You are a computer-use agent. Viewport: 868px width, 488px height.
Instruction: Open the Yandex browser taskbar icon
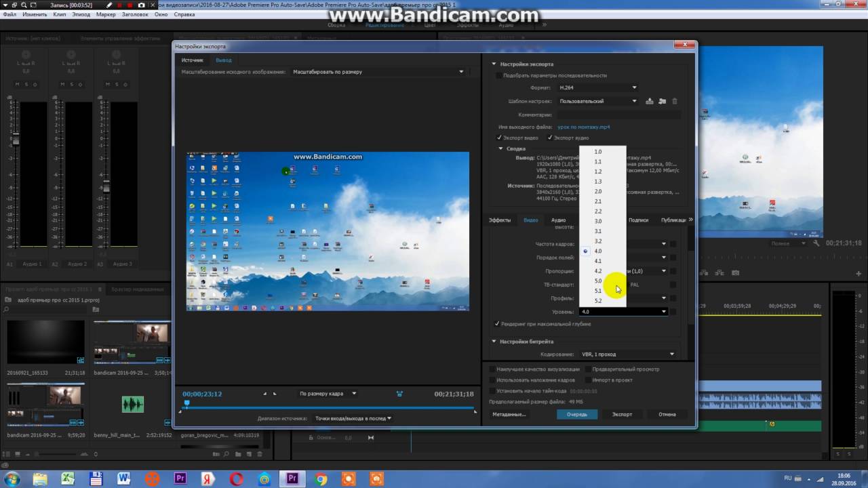pos(208,479)
